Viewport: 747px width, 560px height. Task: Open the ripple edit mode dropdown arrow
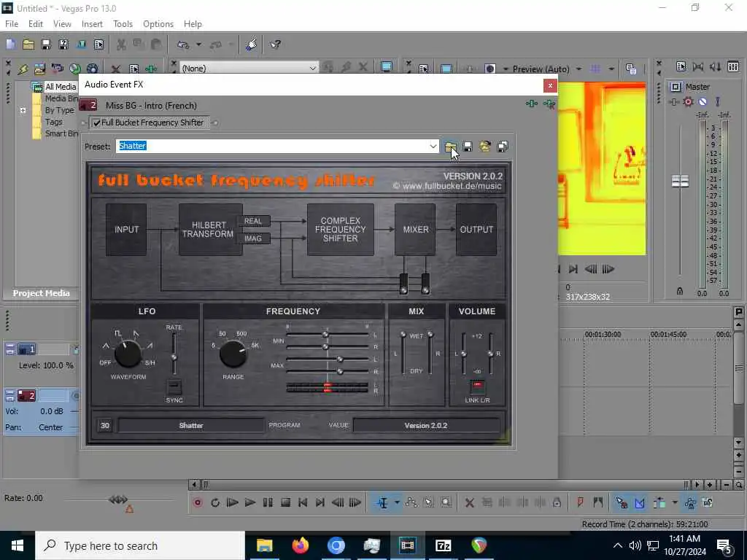click(x=674, y=502)
